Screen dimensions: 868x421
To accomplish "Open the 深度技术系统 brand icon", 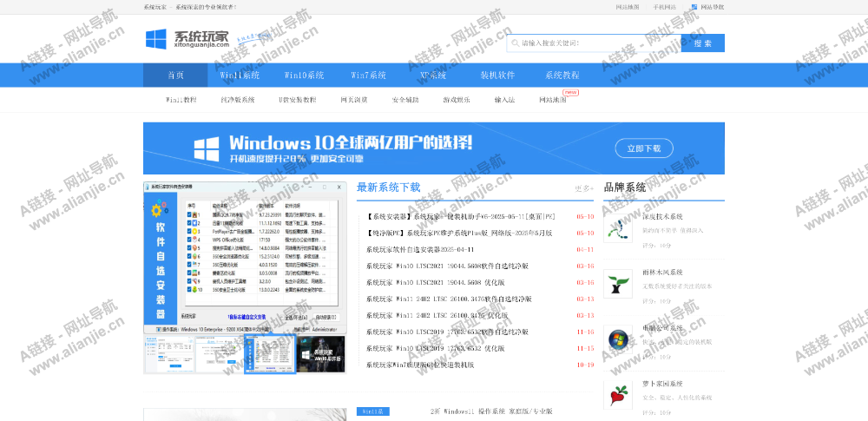I will tap(618, 228).
